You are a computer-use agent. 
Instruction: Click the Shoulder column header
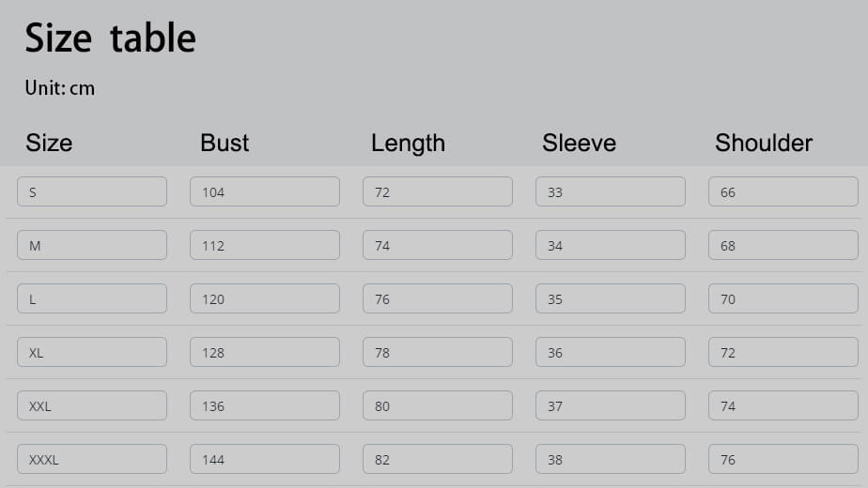pos(763,143)
